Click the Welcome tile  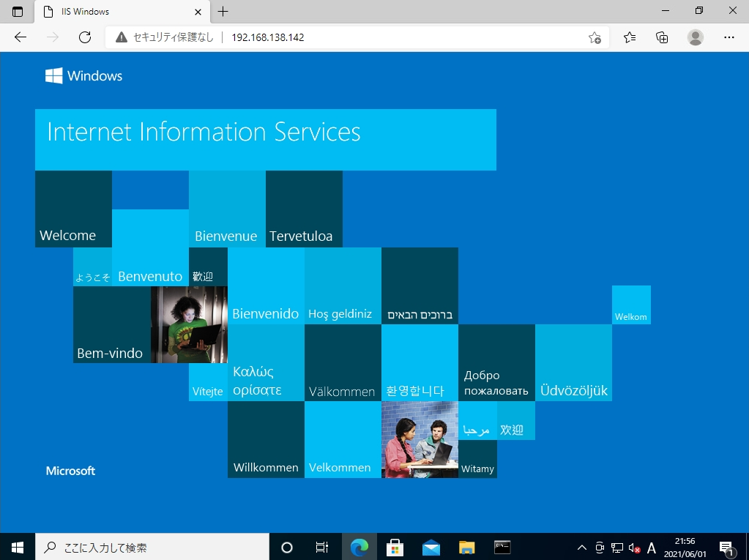click(x=73, y=209)
